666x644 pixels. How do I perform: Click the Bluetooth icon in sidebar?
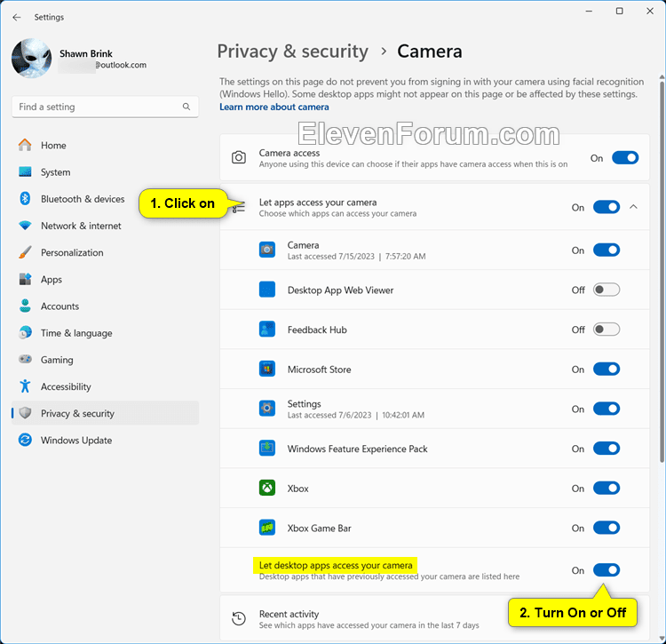[25, 198]
